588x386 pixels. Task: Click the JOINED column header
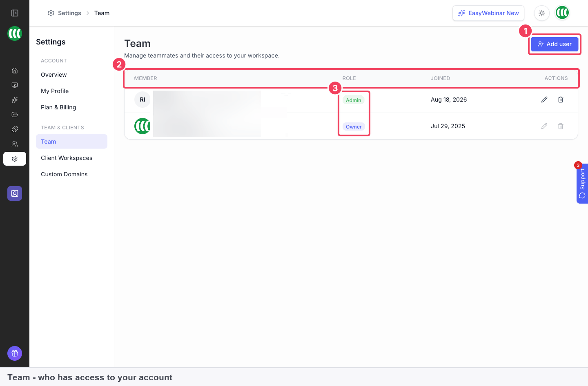[441, 78]
